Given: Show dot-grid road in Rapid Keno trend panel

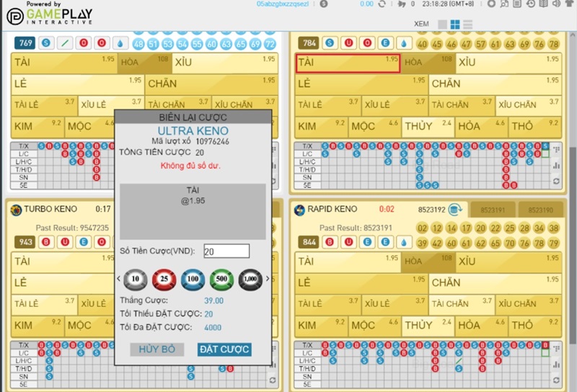Looking at the screenshot, I should [x=556, y=348].
